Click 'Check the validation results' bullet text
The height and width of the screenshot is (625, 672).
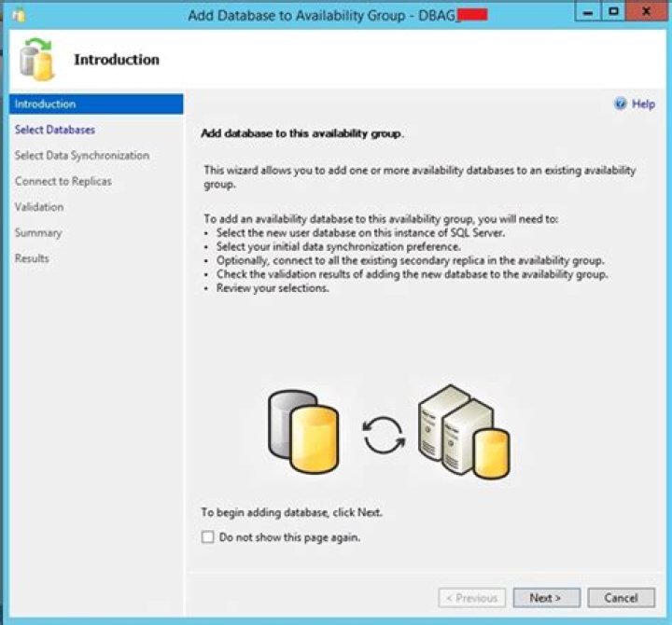pos(412,274)
